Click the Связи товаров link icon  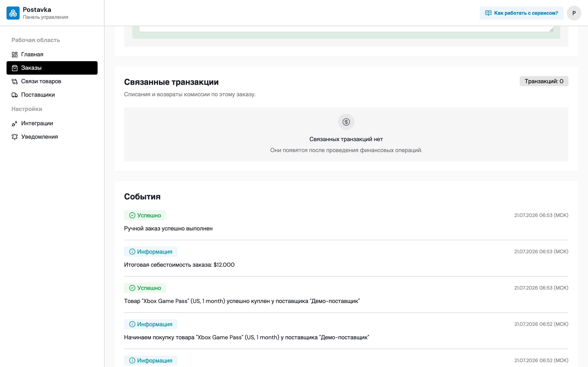click(x=14, y=81)
